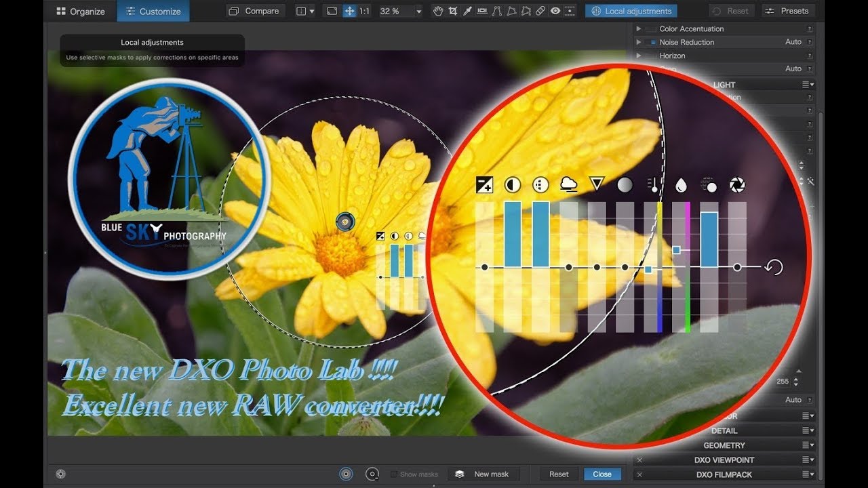Enable the Show masks checkbox
868x488 pixels.
(394, 474)
